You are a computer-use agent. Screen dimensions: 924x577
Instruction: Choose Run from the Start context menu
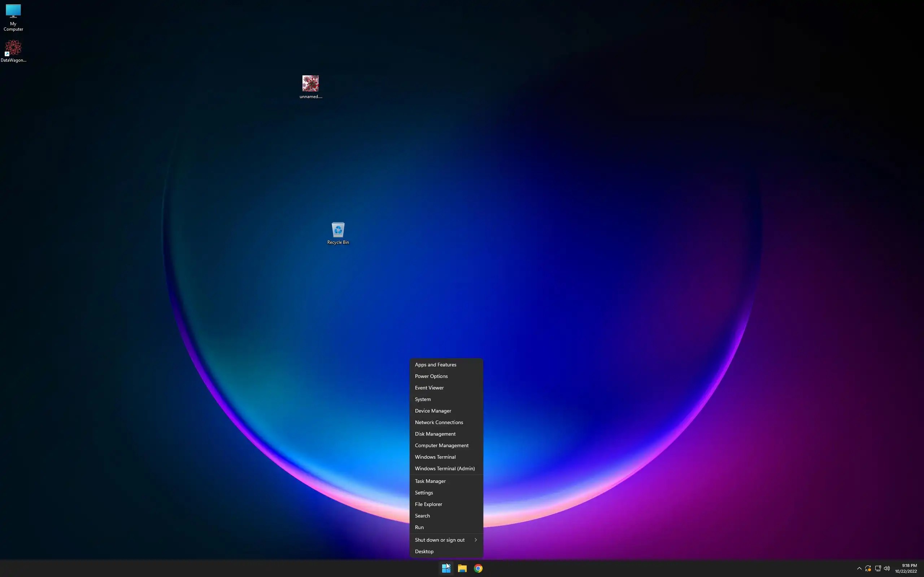tap(419, 527)
